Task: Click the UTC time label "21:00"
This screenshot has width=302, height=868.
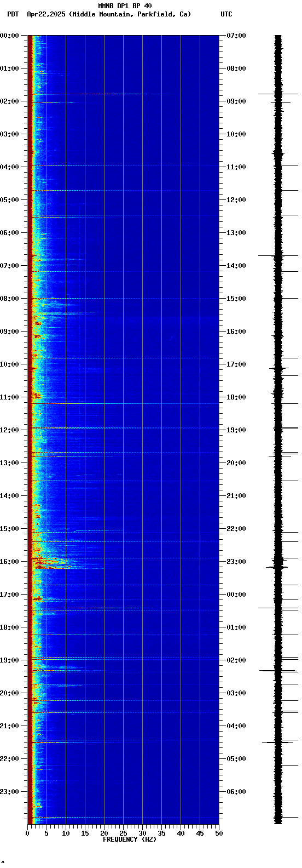Action: coord(236,496)
